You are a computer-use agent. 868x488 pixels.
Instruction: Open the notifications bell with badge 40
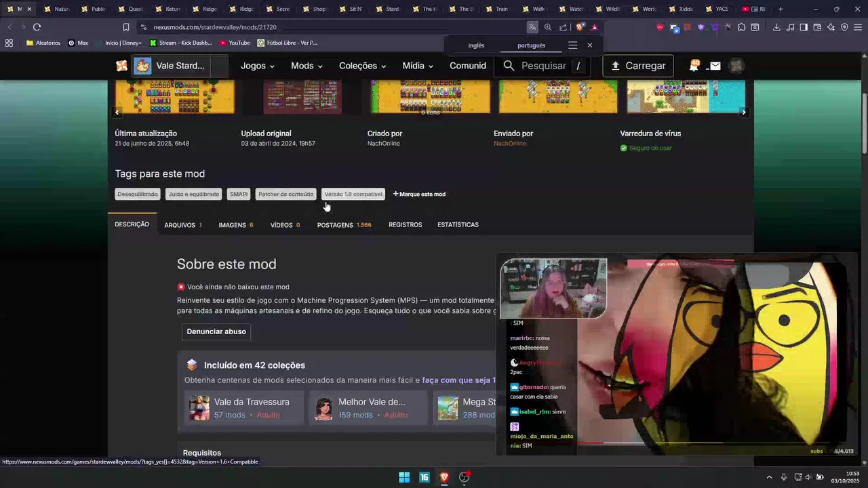pos(694,66)
